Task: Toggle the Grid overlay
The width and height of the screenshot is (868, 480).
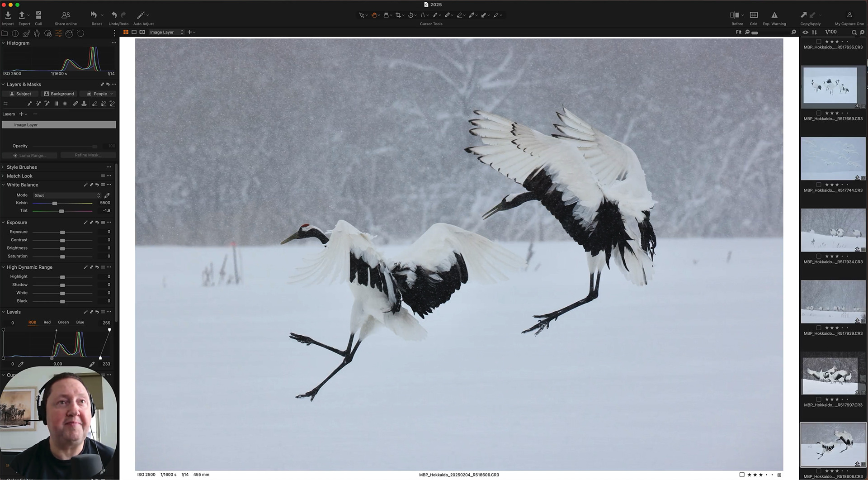Action: pyautogui.click(x=754, y=15)
